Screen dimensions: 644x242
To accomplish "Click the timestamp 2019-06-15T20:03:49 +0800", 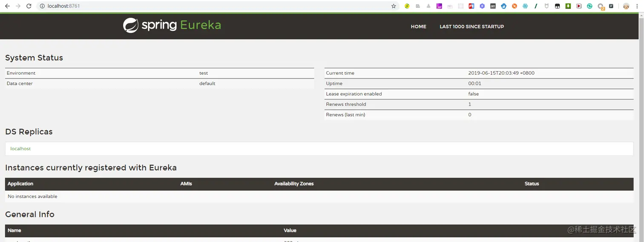I will click(x=501, y=73).
